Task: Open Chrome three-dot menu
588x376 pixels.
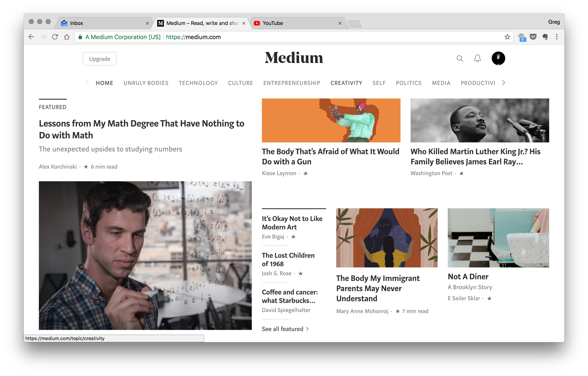Action: [x=557, y=37]
